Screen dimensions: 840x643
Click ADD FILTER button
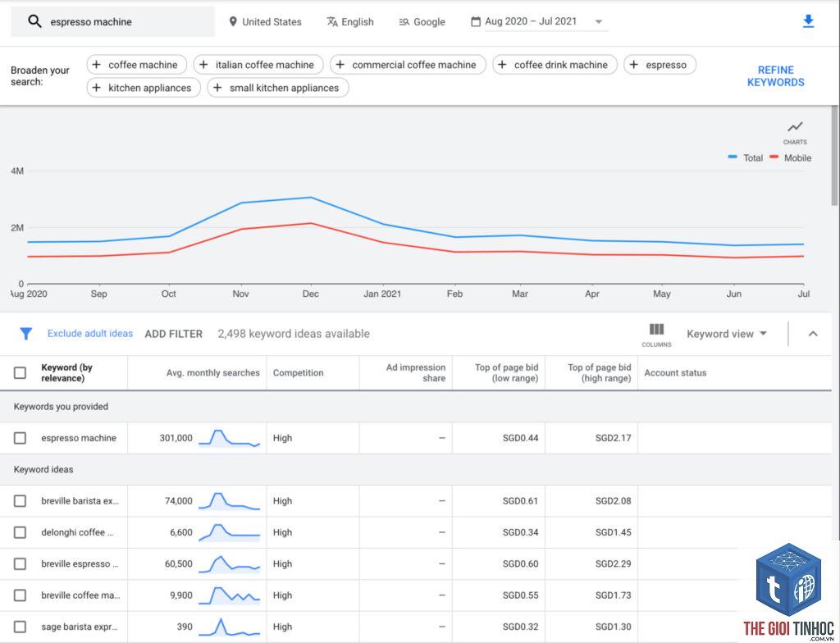(174, 334)
